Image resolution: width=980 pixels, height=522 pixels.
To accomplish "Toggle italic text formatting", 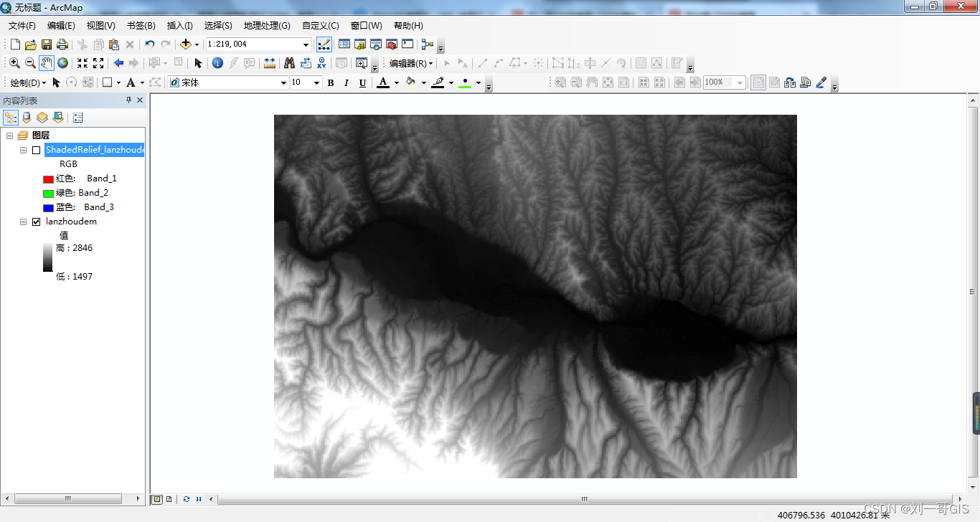I will (x=347, y=82).
